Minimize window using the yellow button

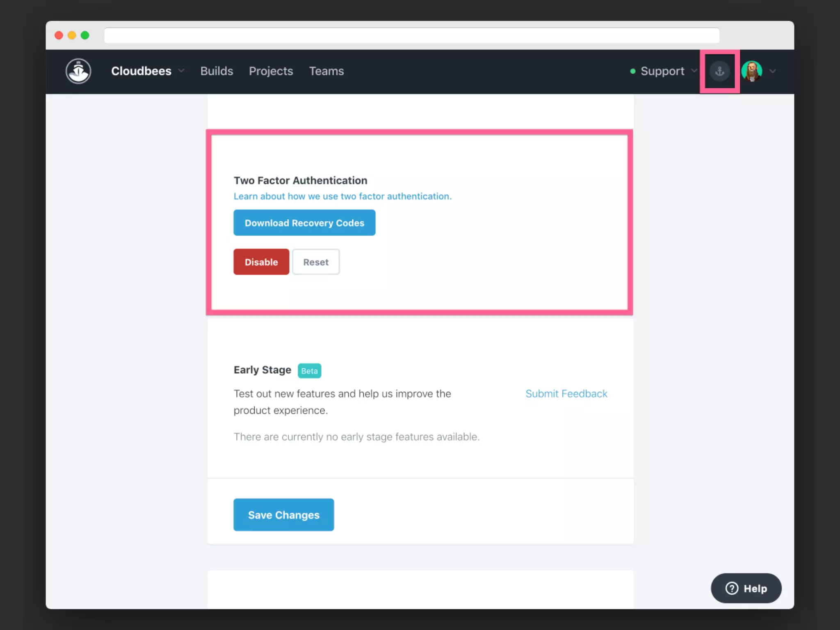[72, 35]
